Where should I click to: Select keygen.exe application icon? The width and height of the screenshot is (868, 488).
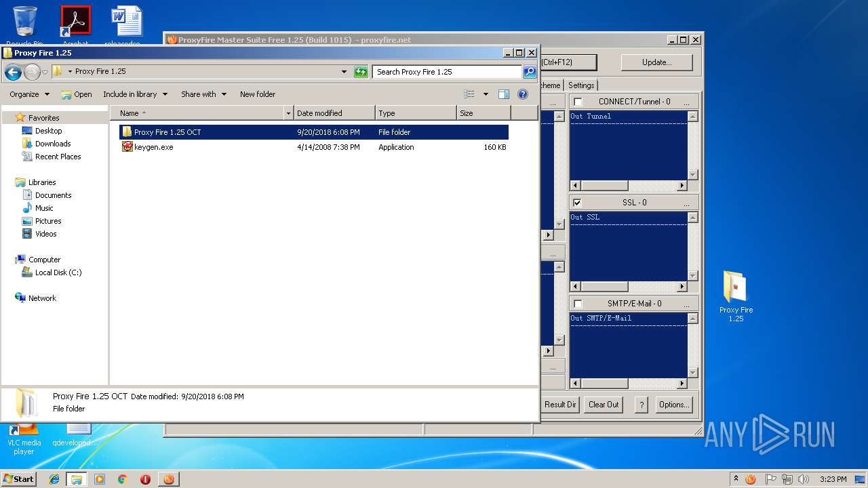[x=127, y=147]
